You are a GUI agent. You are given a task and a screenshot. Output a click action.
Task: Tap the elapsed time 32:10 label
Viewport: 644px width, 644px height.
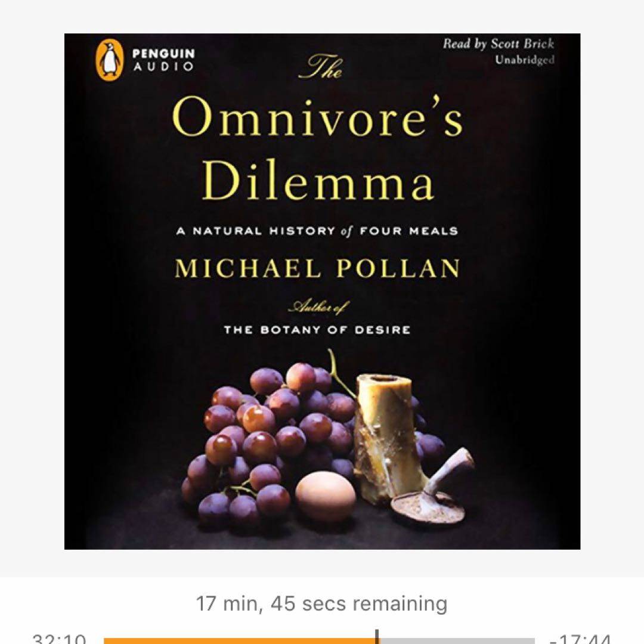tap(59, 639)
